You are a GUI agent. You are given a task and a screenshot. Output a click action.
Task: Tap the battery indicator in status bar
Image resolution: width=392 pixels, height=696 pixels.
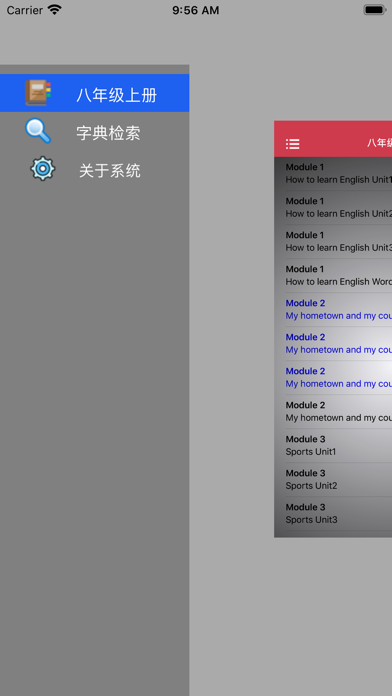coord(375,10)
